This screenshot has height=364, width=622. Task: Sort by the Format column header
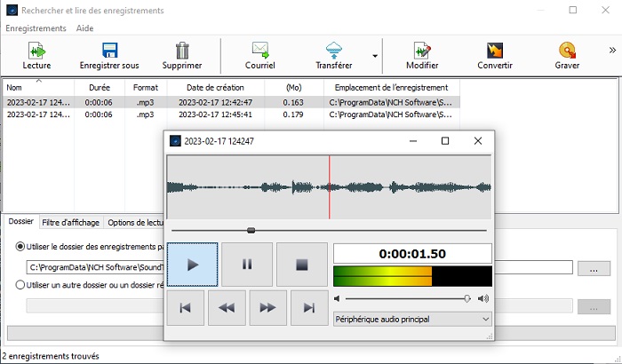pos(146,88)
